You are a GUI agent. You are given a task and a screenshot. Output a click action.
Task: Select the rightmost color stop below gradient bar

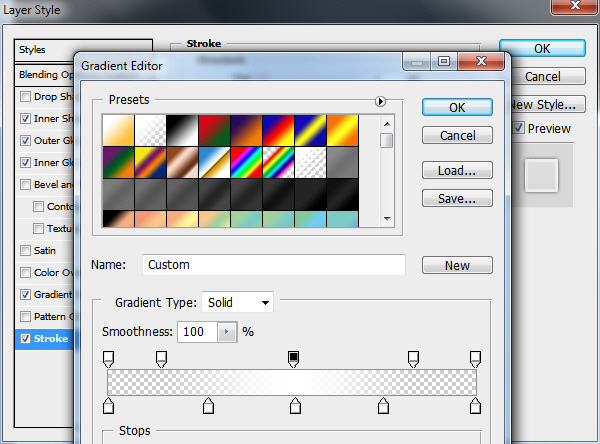point(475,406)
